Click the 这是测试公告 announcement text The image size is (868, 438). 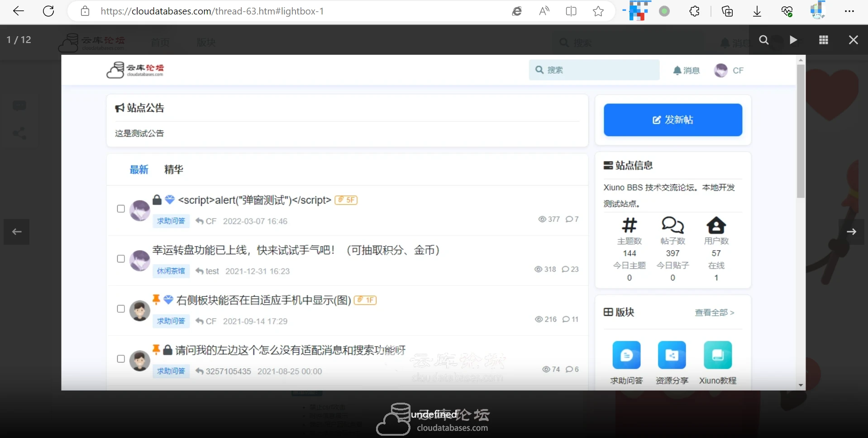[x=139, y=133]
